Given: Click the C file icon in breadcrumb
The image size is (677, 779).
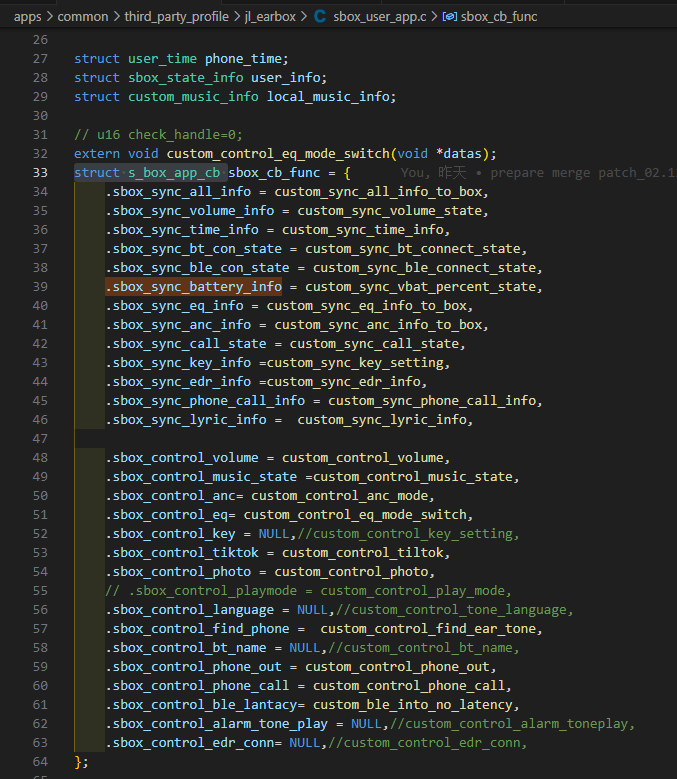Looking at the screenshot, I should pyautogui.click(x=320, y=17).
